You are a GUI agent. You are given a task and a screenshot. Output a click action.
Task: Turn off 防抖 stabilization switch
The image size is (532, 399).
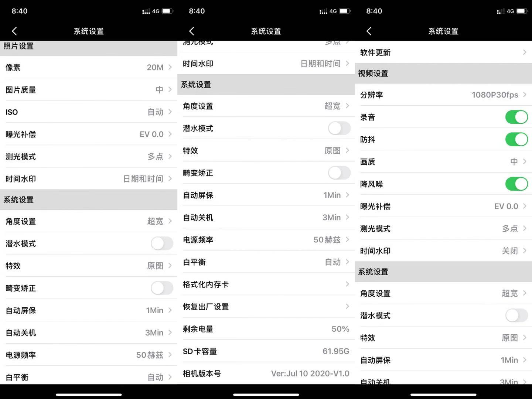tap(516, 139)
